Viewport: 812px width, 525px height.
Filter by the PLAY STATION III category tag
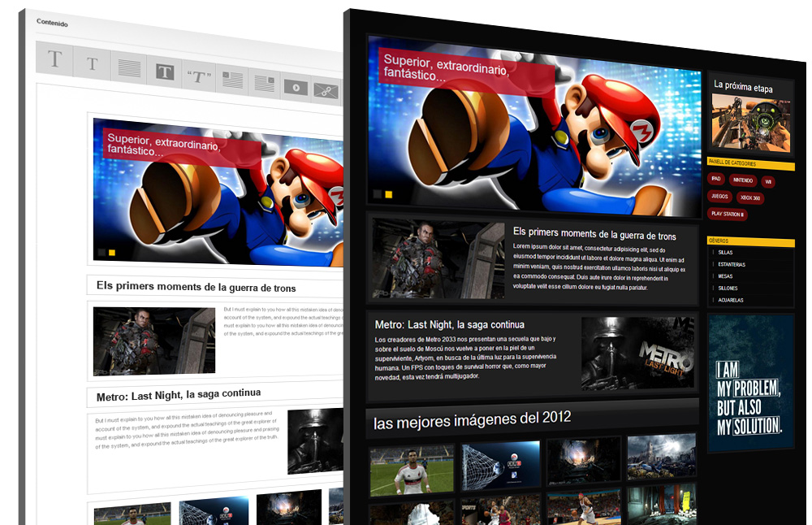point(728,214)
